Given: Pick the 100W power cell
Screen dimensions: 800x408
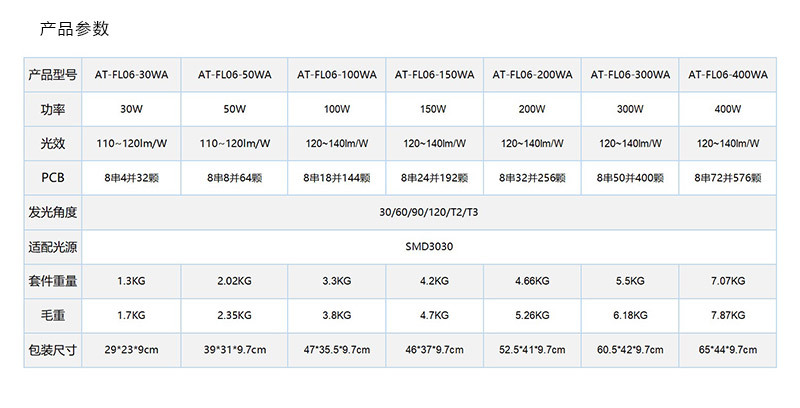Looking at the screenshot, I should pos(337,109).
